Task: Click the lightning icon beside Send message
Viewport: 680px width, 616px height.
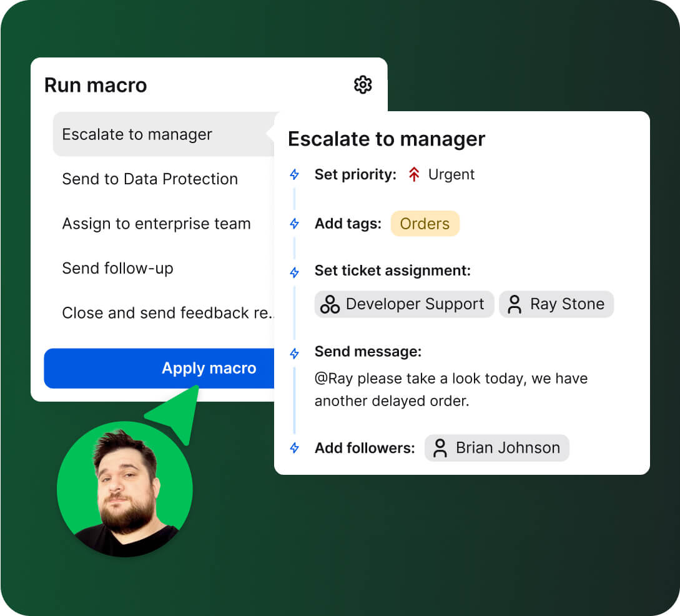Action: 294,352
